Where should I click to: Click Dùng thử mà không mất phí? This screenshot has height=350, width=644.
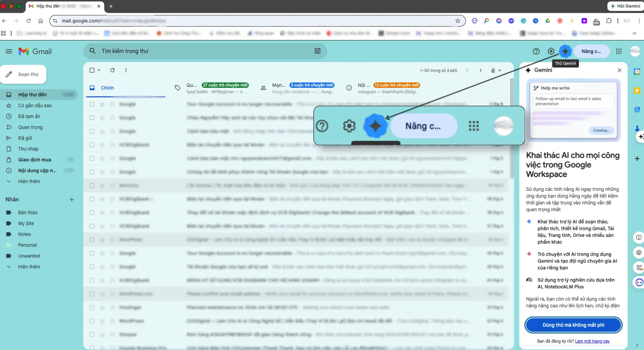coord(573,325)
